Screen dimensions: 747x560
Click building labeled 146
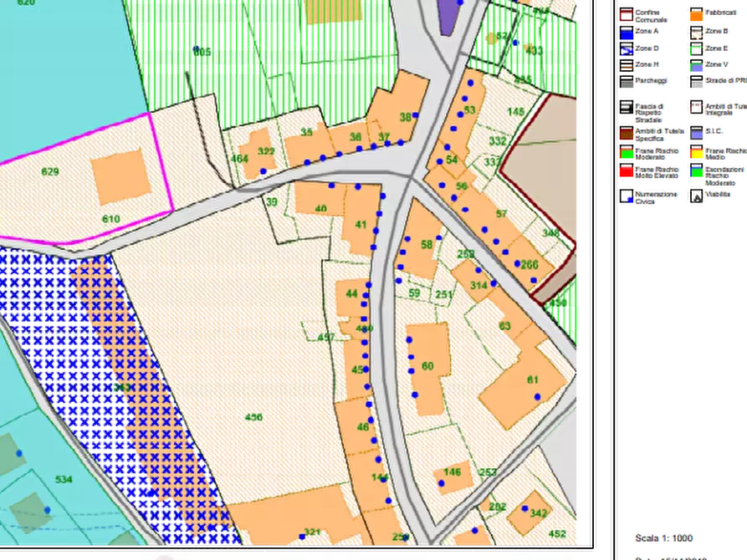point(452,472)
